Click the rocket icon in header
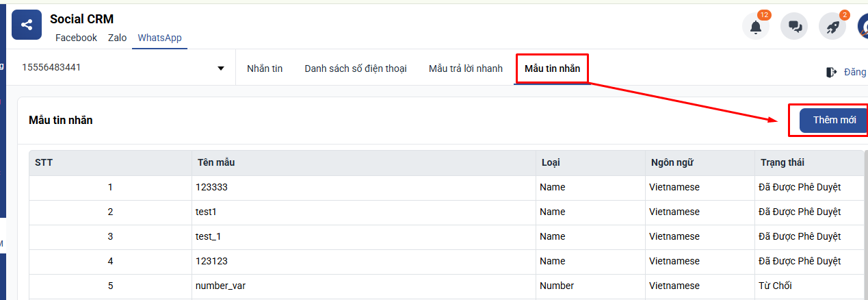The width and height of the screenshot is (868, 300). pyautogui.click(x=832, y=27)
